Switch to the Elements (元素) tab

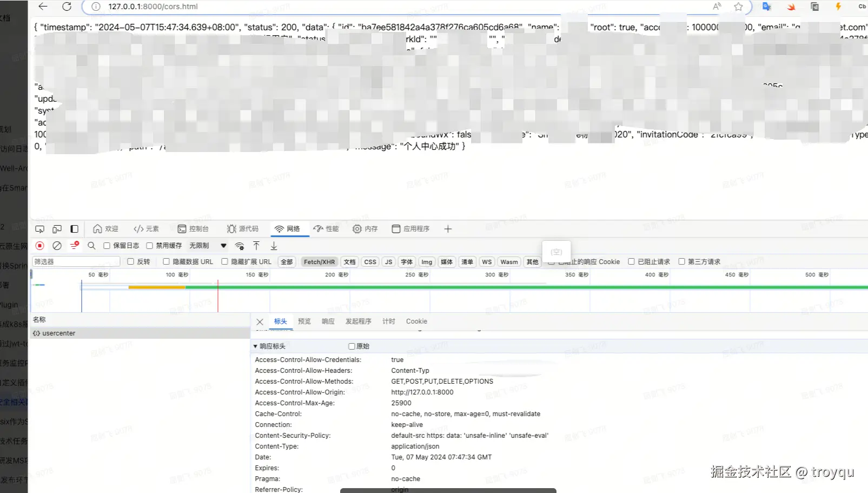pyautogui.click(x=147, y=229)
